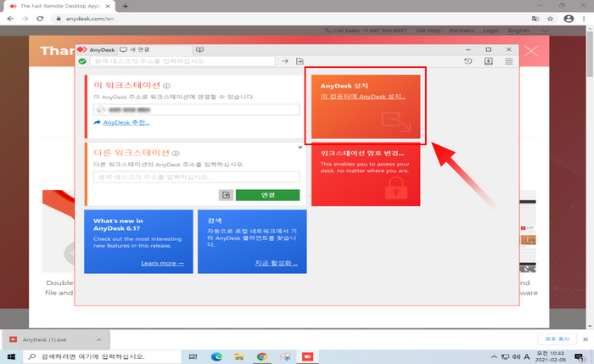Click Login in website header

coord(490,31)
